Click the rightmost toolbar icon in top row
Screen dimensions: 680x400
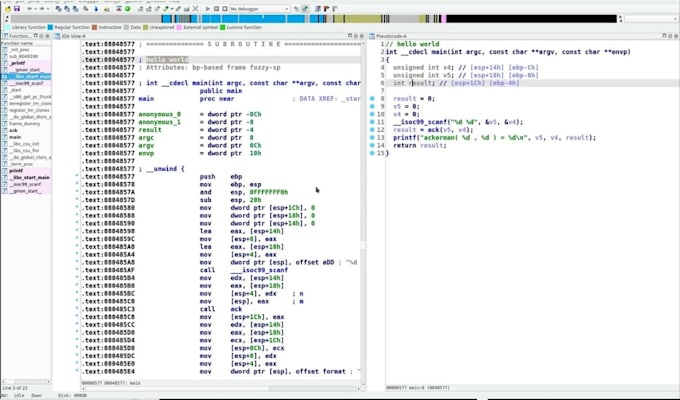coord(335,9)
